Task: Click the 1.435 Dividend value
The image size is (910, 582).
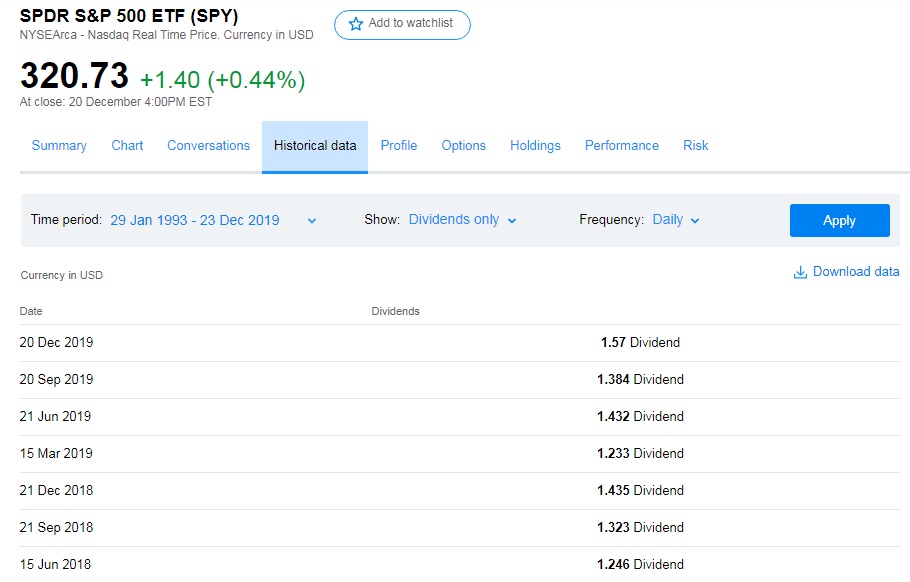Action: 640,490
